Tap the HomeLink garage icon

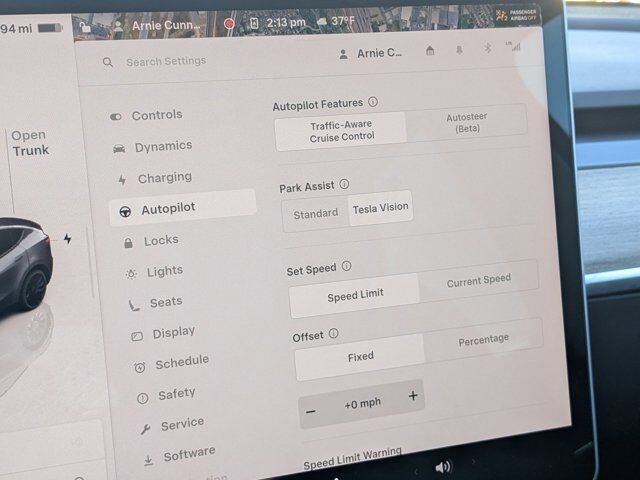pos(430,51)
